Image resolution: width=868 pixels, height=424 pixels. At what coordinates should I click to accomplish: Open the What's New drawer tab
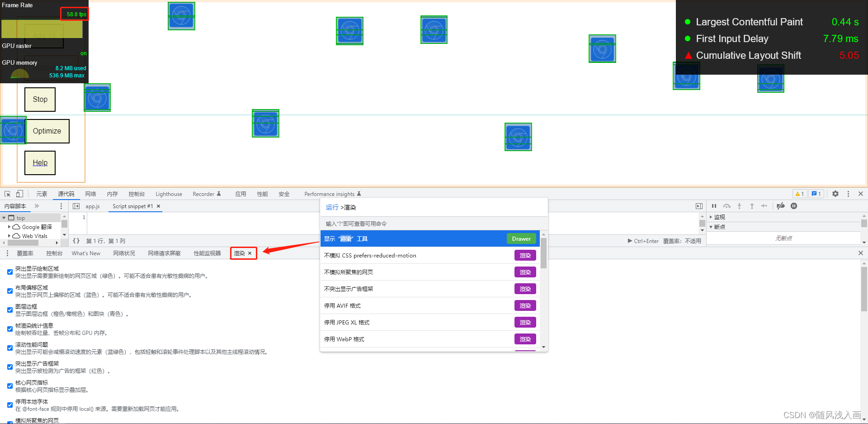click(86, 253)
